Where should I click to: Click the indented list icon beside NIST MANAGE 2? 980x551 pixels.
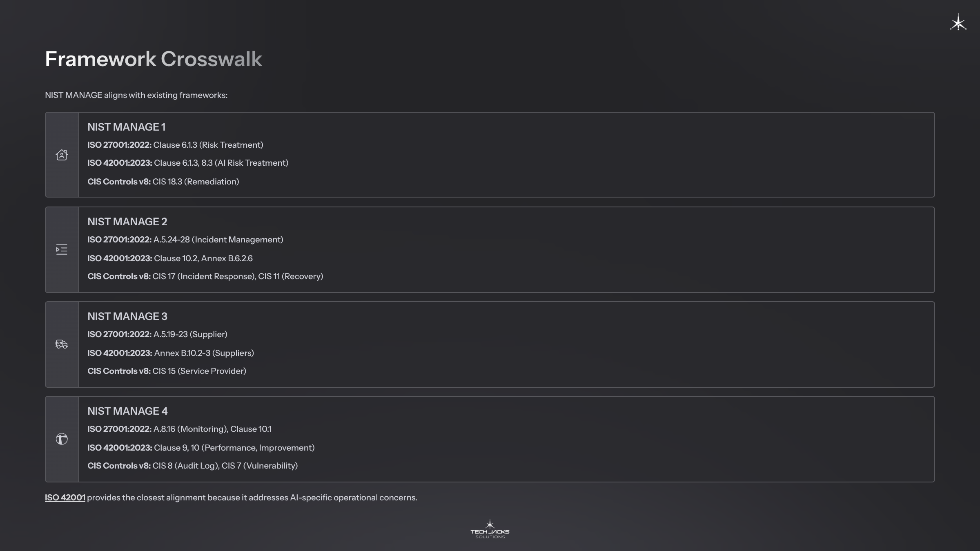pos(62,249)
